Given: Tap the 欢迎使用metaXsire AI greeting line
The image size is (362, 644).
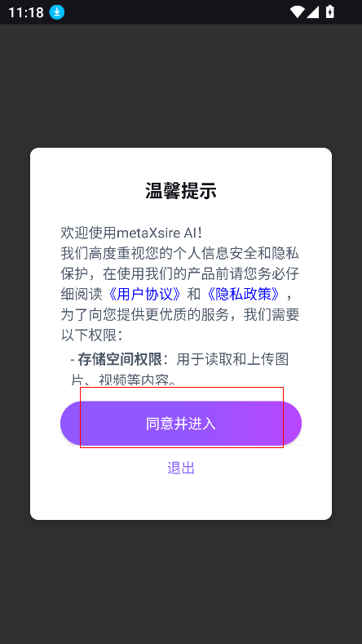Looking at the screenshot, I should coord(131,233).
